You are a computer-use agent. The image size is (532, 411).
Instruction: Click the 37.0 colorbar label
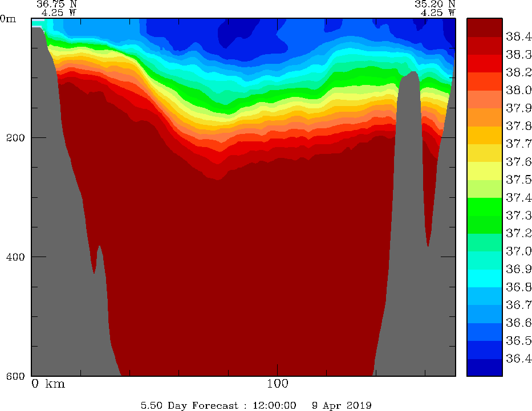point(519,251)
